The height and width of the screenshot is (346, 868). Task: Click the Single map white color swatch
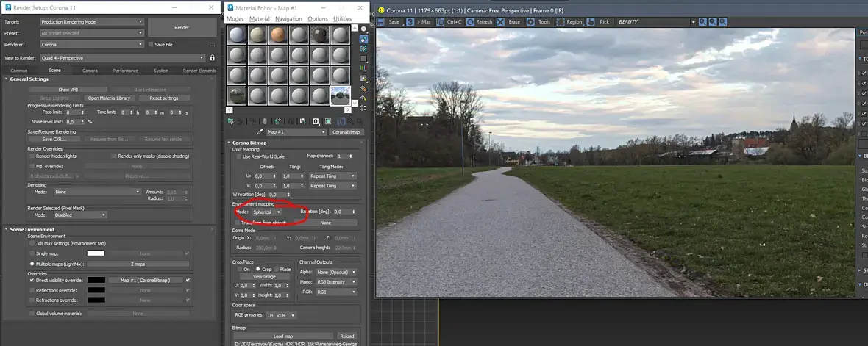(96, 253)
